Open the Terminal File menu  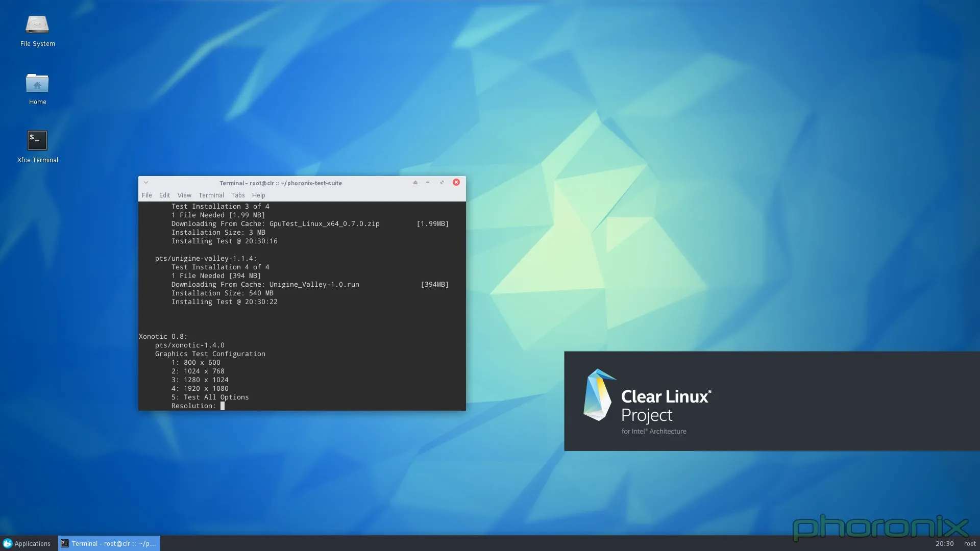click(x=146, y=195)
